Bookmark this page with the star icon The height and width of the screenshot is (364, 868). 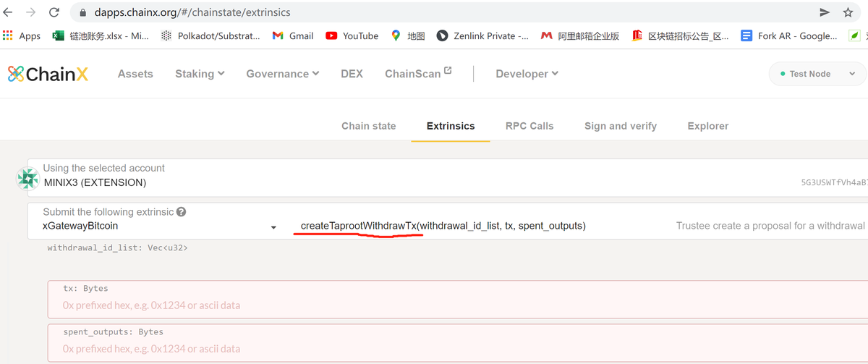[848, 12]
